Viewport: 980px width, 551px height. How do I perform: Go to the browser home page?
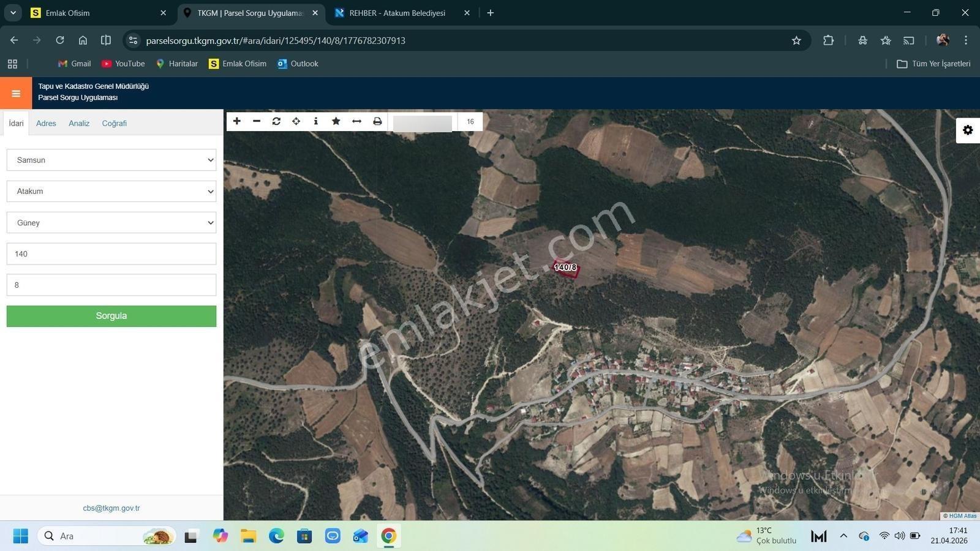pyautogui.click(x=83, y=40)
